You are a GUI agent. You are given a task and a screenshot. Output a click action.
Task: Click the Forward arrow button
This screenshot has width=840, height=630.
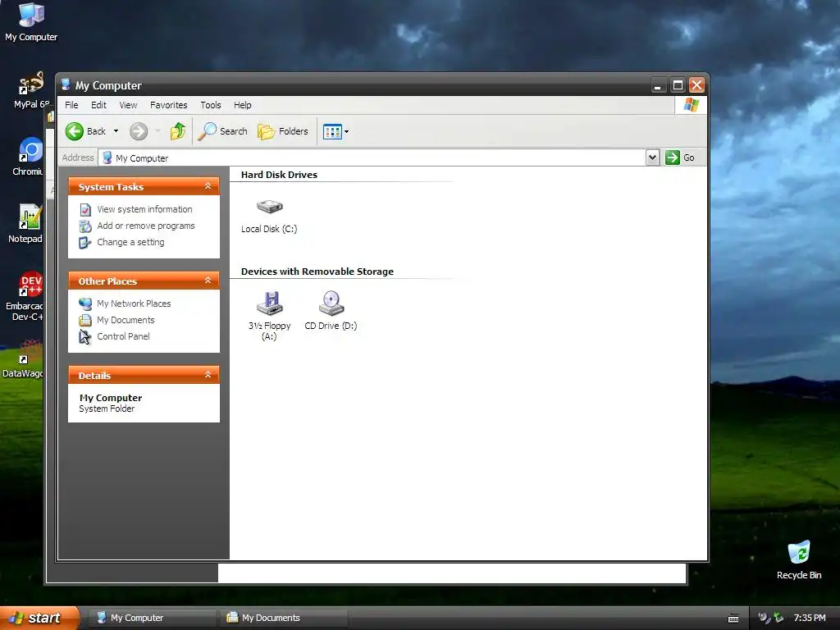(138, 131)
